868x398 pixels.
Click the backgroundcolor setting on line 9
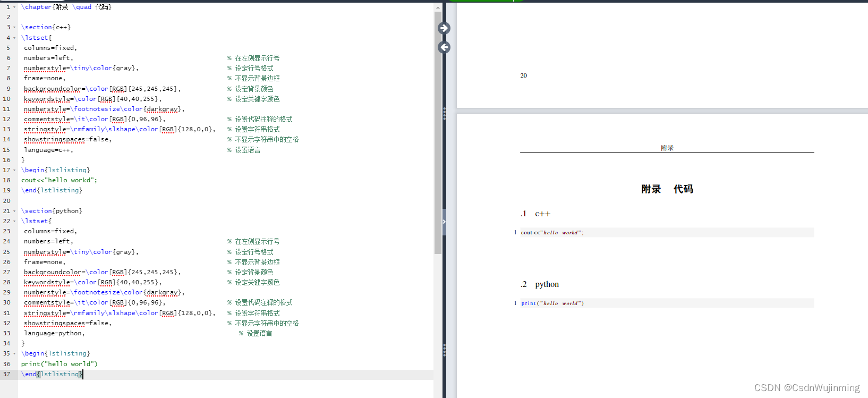point(102,89)
